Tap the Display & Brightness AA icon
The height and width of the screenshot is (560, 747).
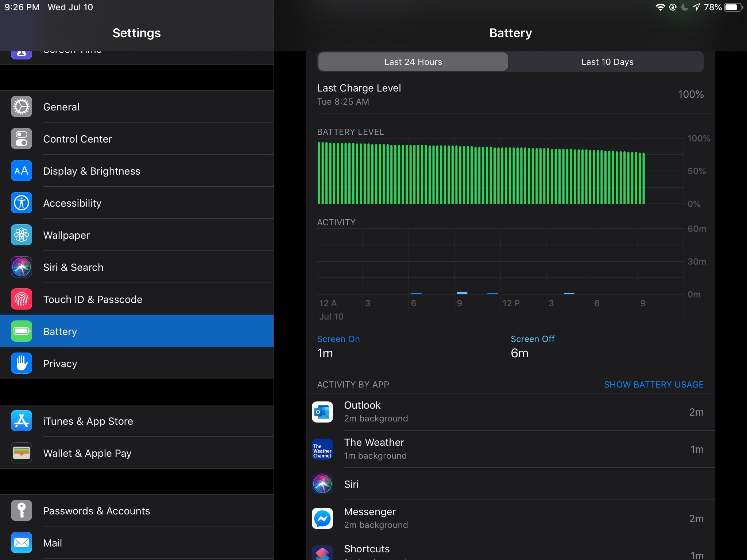click(22, 171)
